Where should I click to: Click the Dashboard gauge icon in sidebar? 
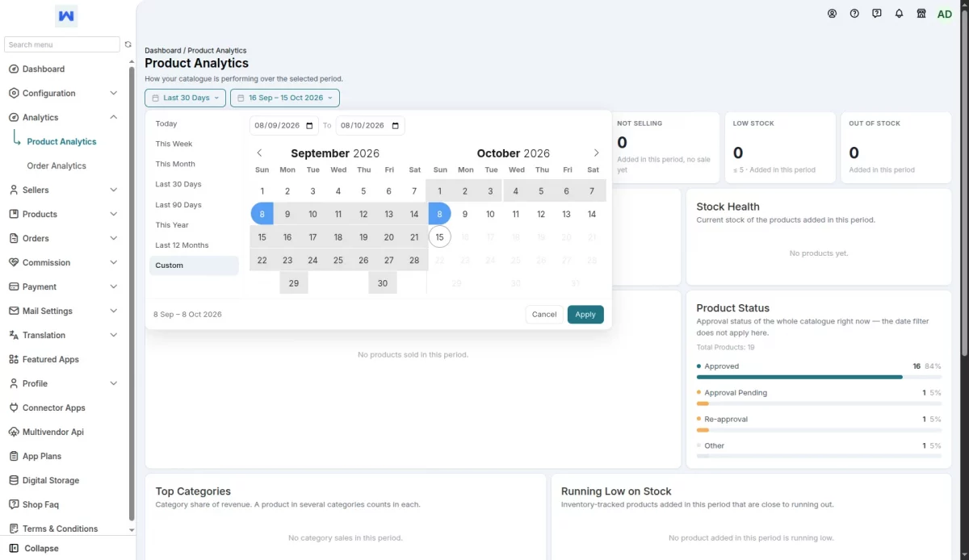[x=14, y=69]
